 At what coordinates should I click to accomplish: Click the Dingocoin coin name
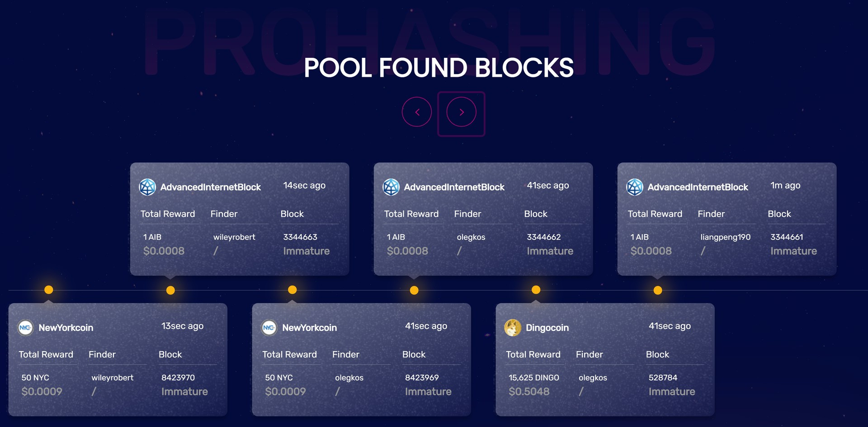(x=547, y=328)
